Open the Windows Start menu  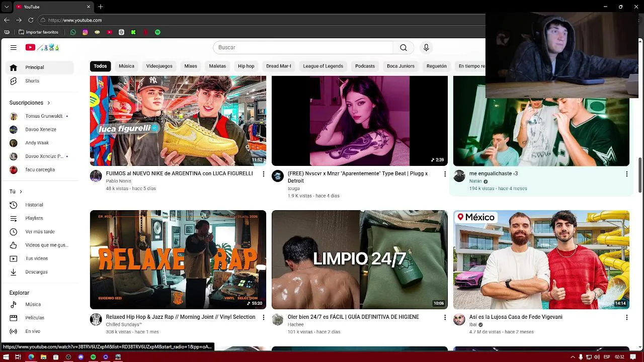(x=6, y=357)
